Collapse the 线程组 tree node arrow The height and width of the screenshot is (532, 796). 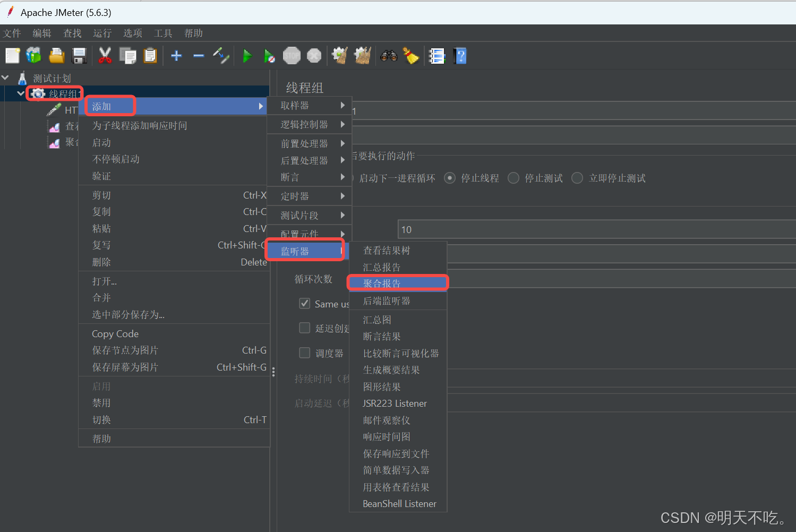click(21, 93)
